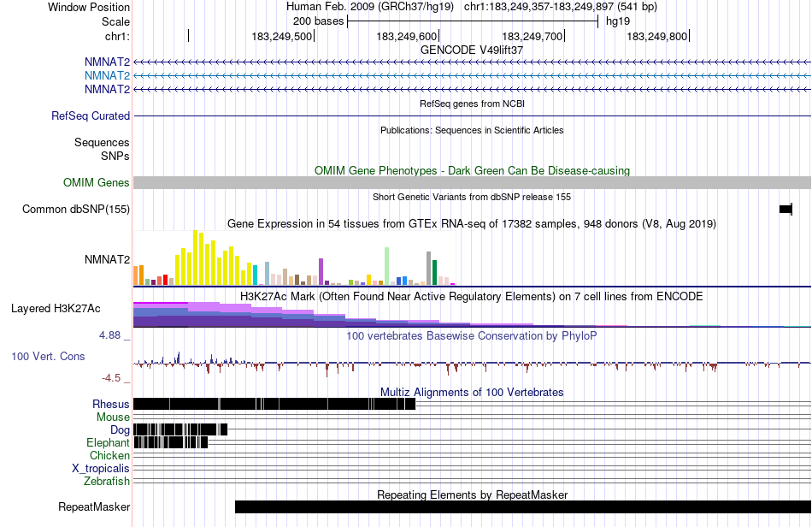Click the hg19 label beside the scale
812x527 pixels.
(618, 21)
